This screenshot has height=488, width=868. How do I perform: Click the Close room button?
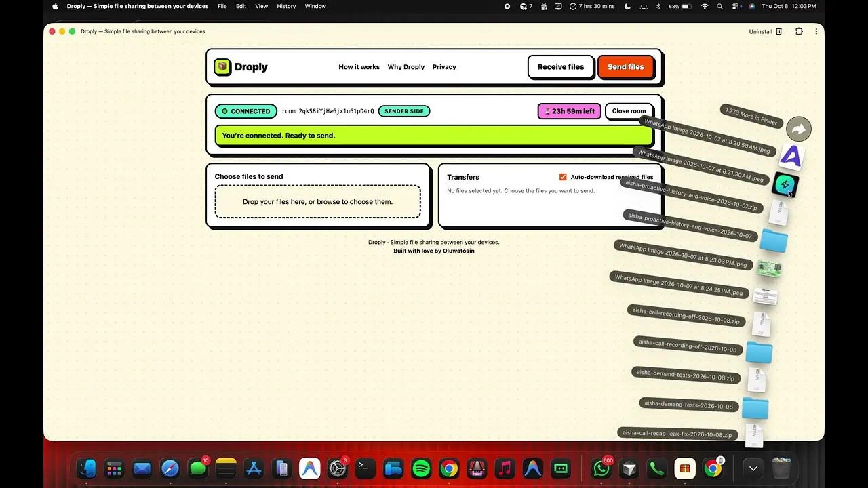tap(629, 111)
